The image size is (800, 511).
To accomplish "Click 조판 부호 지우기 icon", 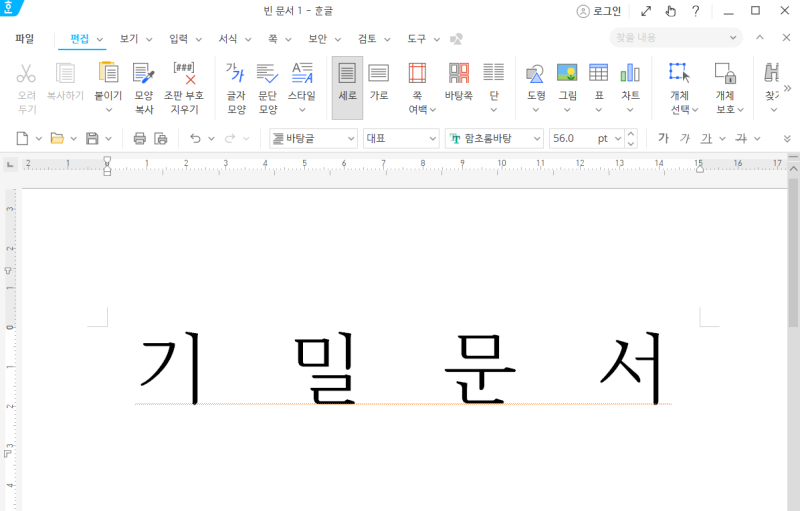I will [x=184, y=73].
